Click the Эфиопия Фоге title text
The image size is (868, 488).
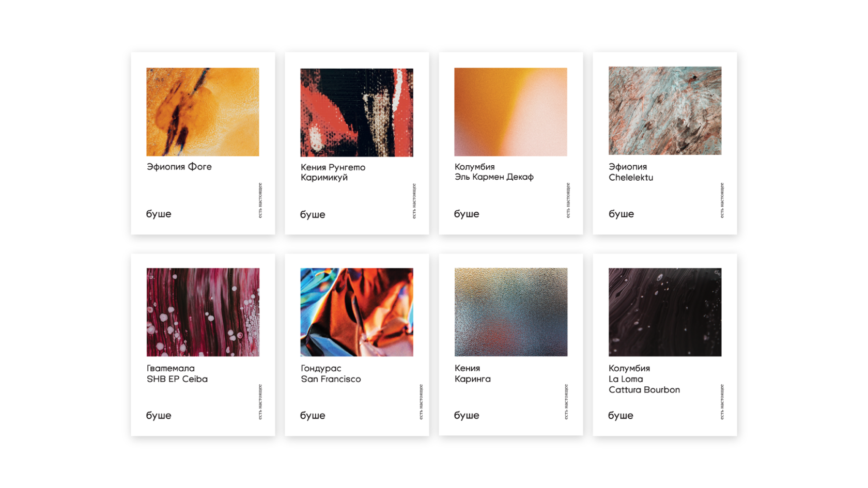[x=179, y=167]
